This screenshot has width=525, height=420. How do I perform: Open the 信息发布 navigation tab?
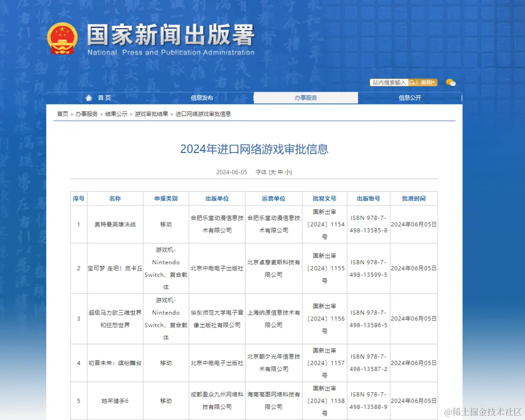(202, 98)
